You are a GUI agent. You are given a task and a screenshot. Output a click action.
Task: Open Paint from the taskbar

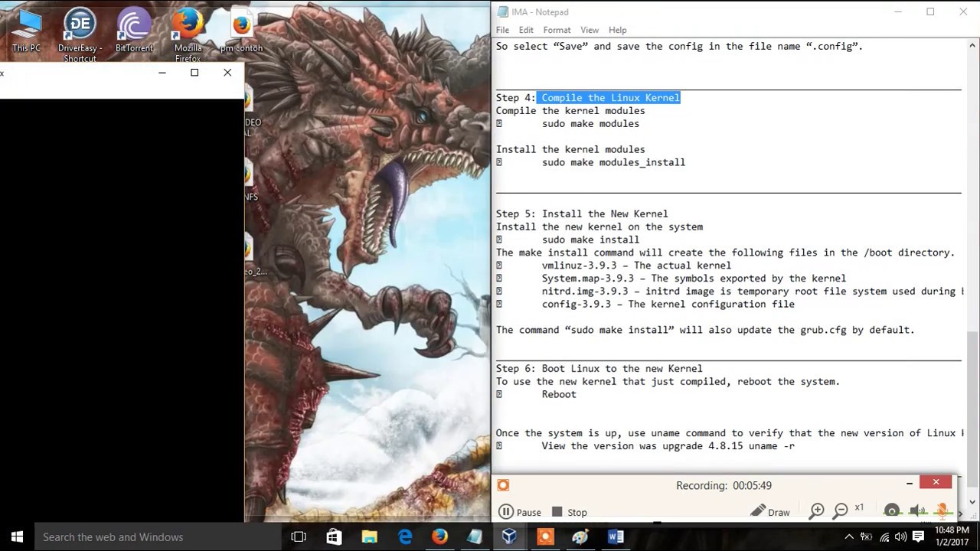[x=580, y=536]
